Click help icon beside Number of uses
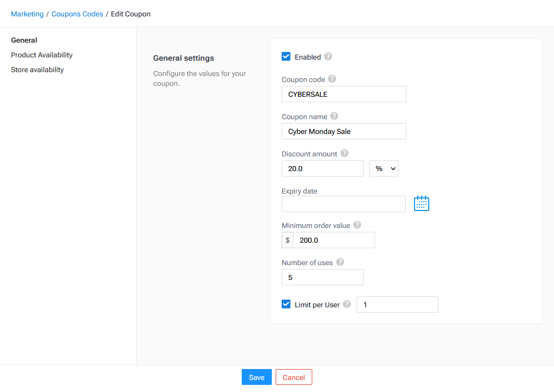This screenshot has height=392, width=554. pyautogui.click(x=340, y=262)
